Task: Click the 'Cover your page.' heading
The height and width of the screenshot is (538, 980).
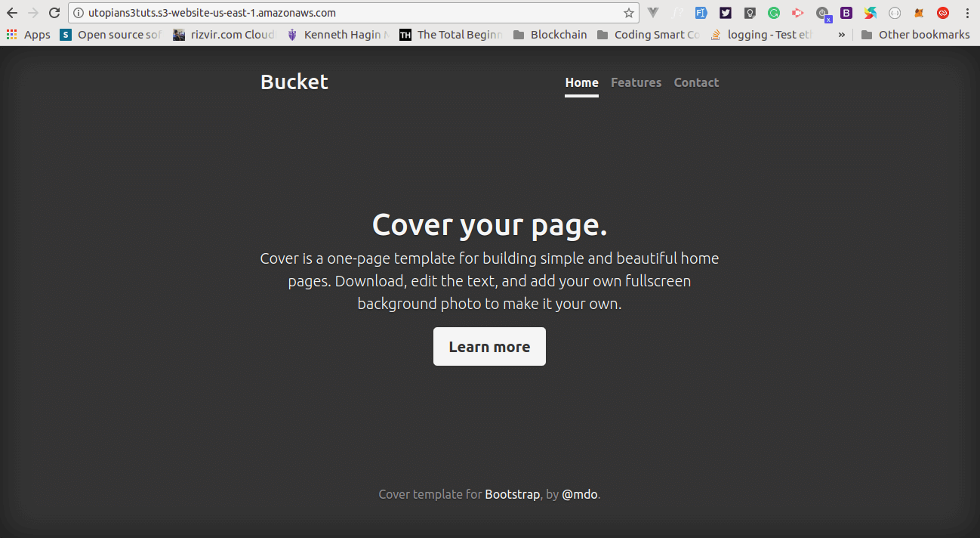Action: click(x=489, y=225)
